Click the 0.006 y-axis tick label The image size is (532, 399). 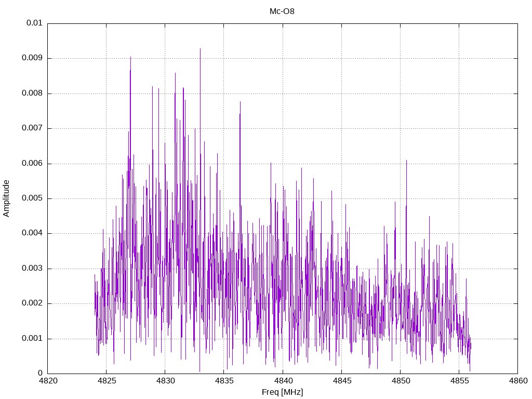(32, 164)
